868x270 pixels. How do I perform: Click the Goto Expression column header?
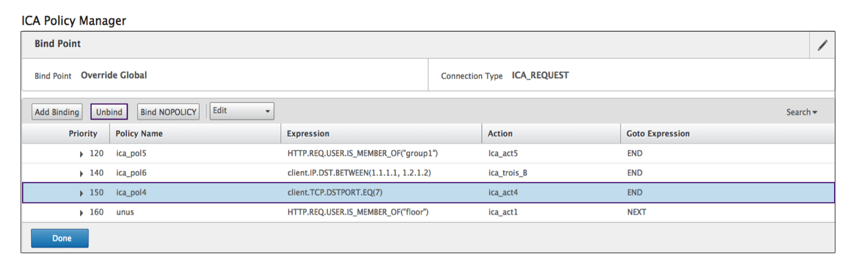point(658,134)
